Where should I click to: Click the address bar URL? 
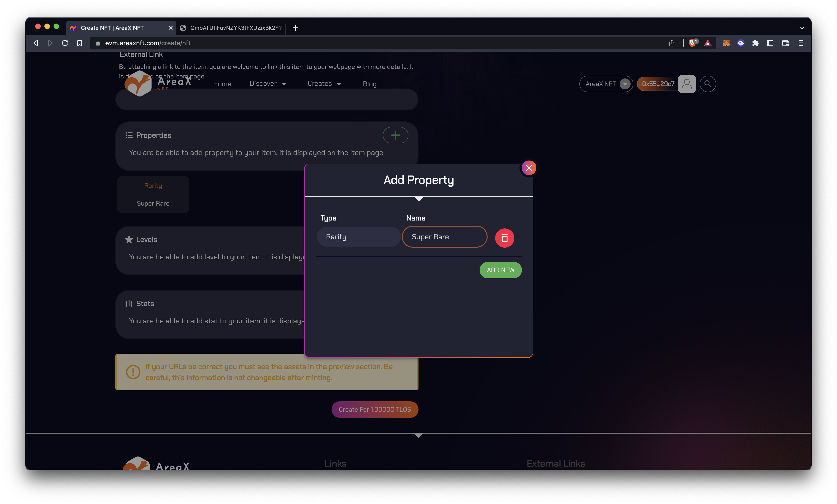click(x=147, y=43)
